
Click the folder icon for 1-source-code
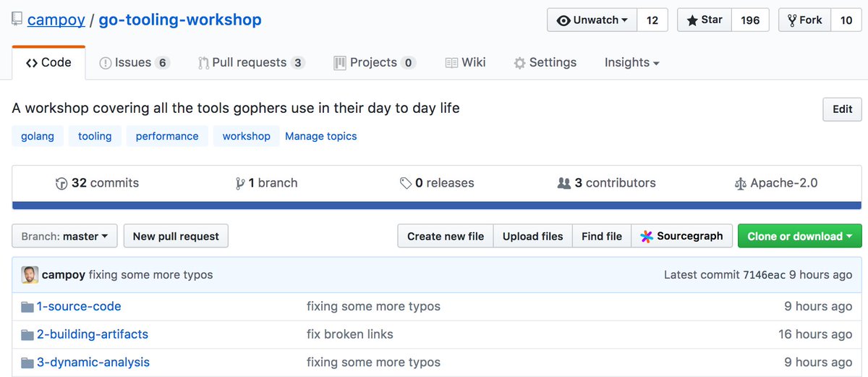pos(27,307)
